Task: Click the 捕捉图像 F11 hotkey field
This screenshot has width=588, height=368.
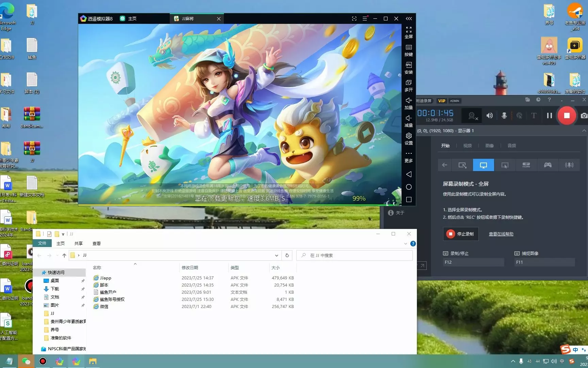Action: pyautogui.click(x=544, y=262)
